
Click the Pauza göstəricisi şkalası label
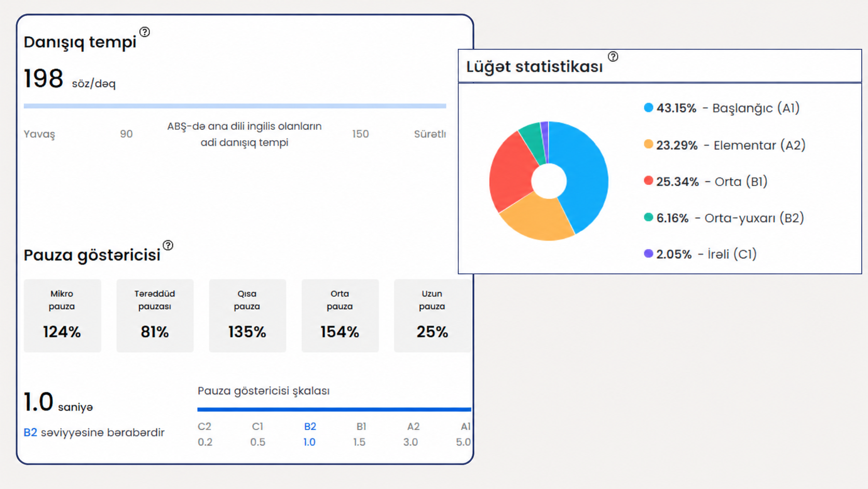(x=264, y=391)
